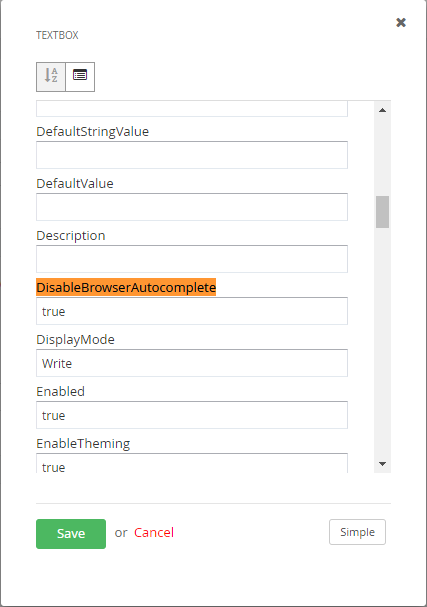Select the highlighted DisableBrowserAutocomplete label

(x=126, y=287)
